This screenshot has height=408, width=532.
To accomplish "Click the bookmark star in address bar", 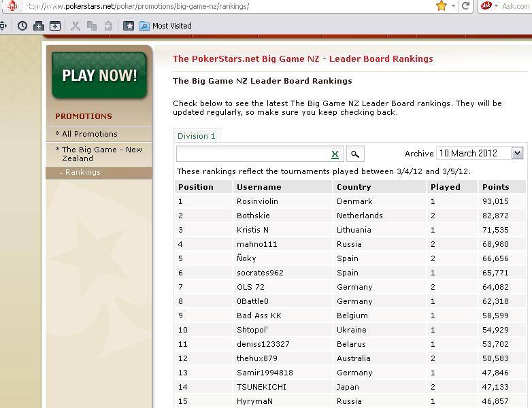I will 441,6.
